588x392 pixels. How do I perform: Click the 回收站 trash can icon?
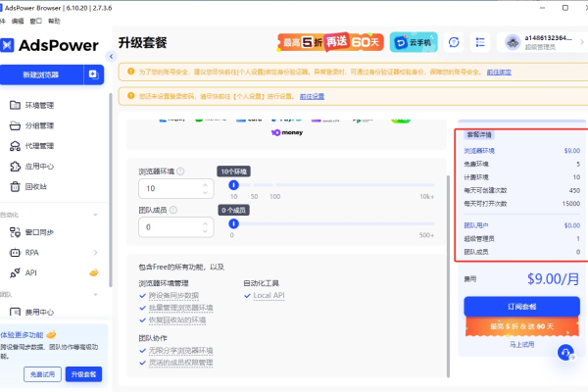click(x=15, y=186)
